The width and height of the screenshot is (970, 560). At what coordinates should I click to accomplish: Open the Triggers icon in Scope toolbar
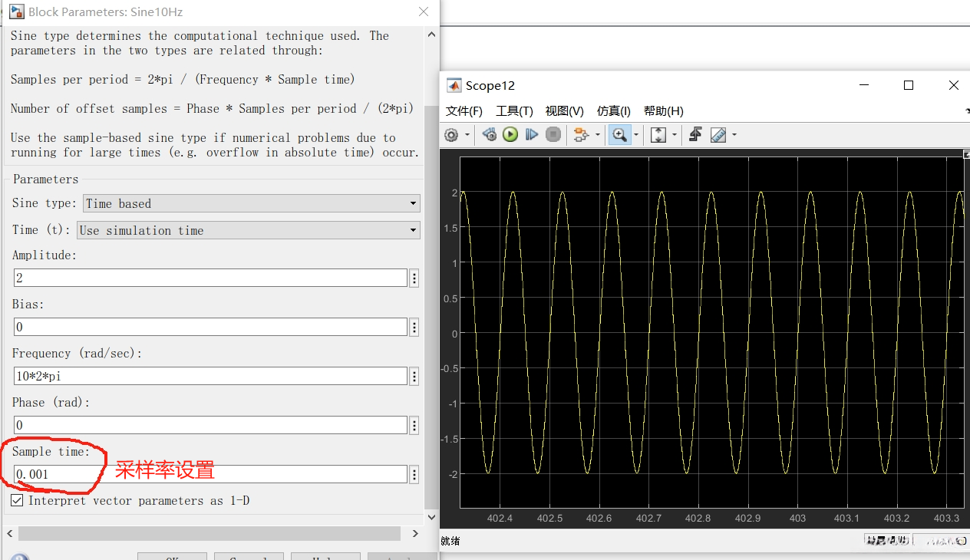tap(695, 135)
